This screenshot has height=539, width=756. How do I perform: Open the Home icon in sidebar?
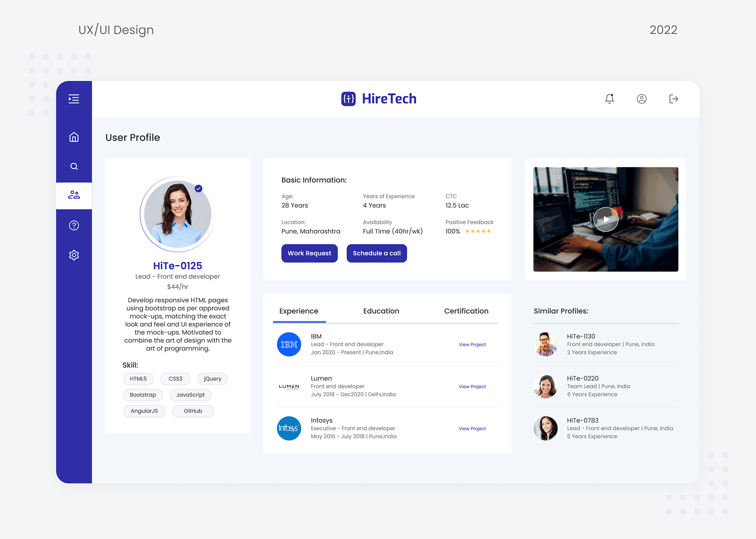74,137
